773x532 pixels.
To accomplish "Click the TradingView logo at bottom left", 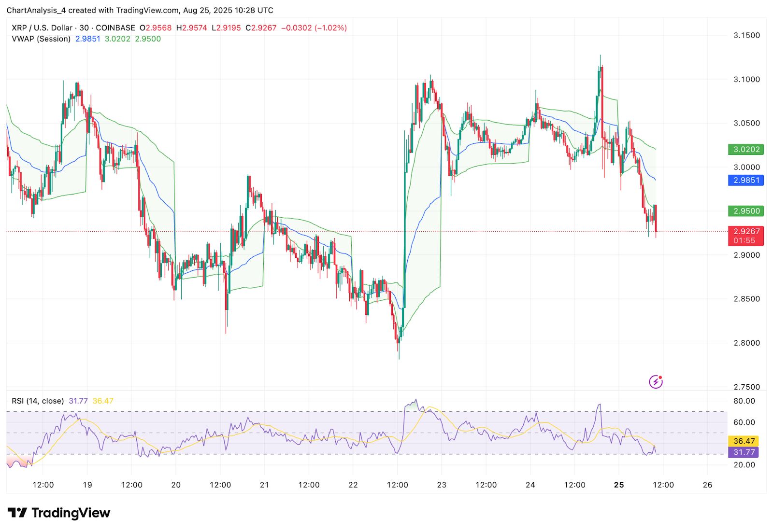I will tap(59, 513).
